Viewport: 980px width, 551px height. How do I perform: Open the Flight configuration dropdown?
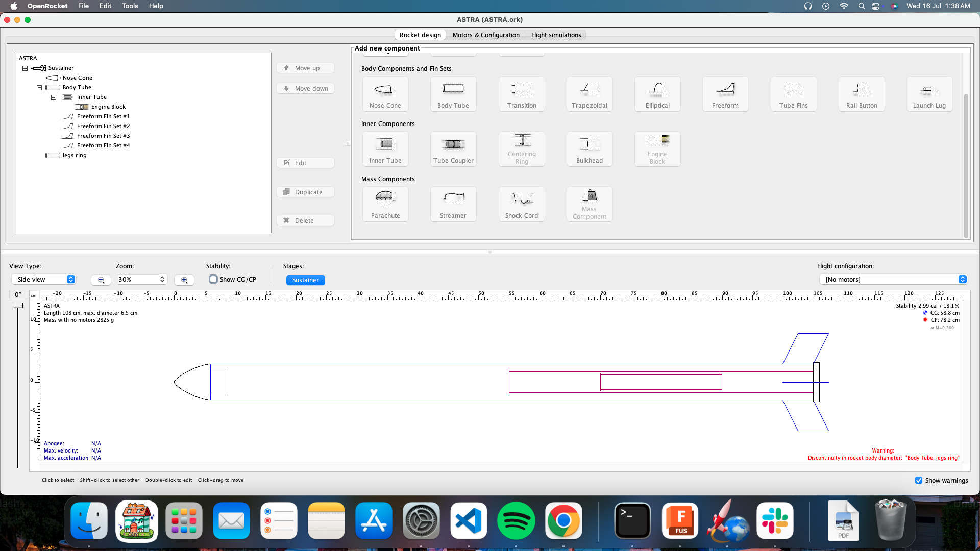point(893,279)
